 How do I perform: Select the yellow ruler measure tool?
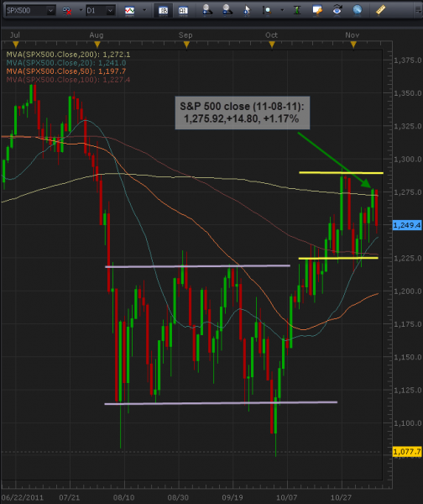click(380, 10)
